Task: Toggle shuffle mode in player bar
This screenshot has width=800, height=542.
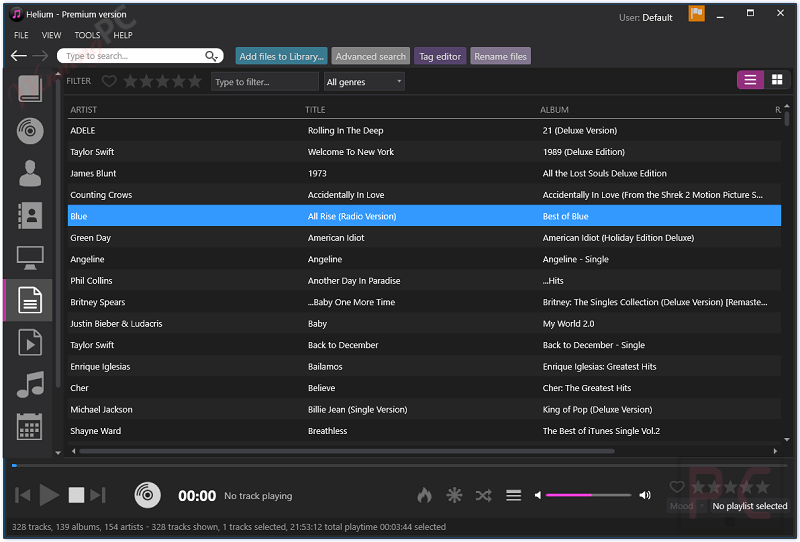Action: (484, 495)
